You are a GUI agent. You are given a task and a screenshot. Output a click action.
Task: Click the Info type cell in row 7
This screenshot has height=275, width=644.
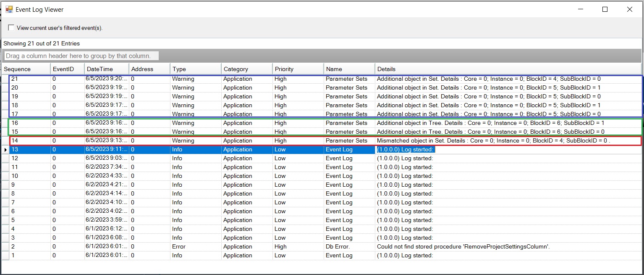tap(196, 202)
